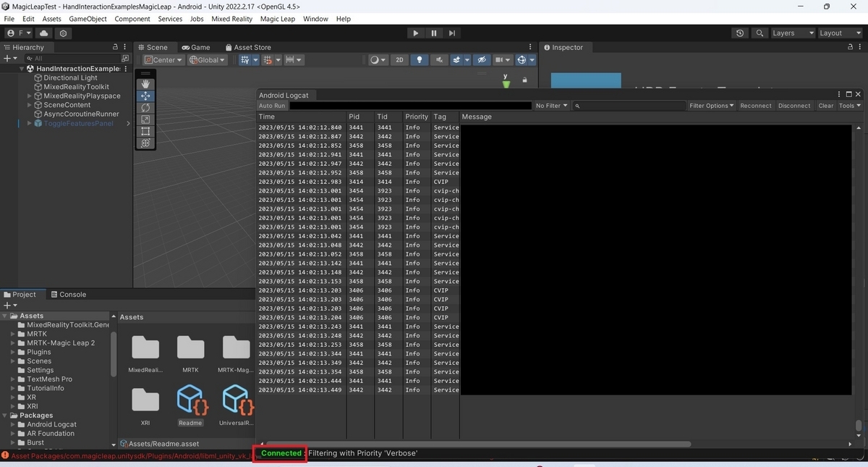
Task: Select the Transform tool in Scene toolbar
Action: pos(145,143)
